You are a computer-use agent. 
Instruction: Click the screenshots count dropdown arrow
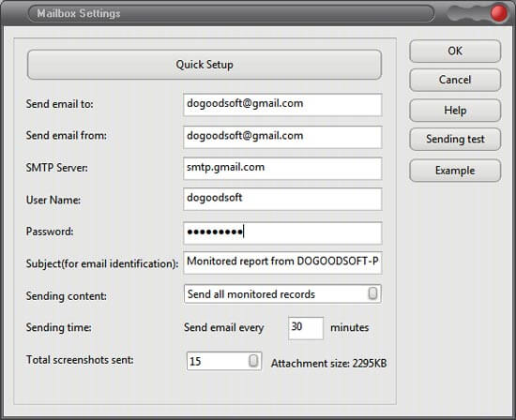click(x=253, y=361)
